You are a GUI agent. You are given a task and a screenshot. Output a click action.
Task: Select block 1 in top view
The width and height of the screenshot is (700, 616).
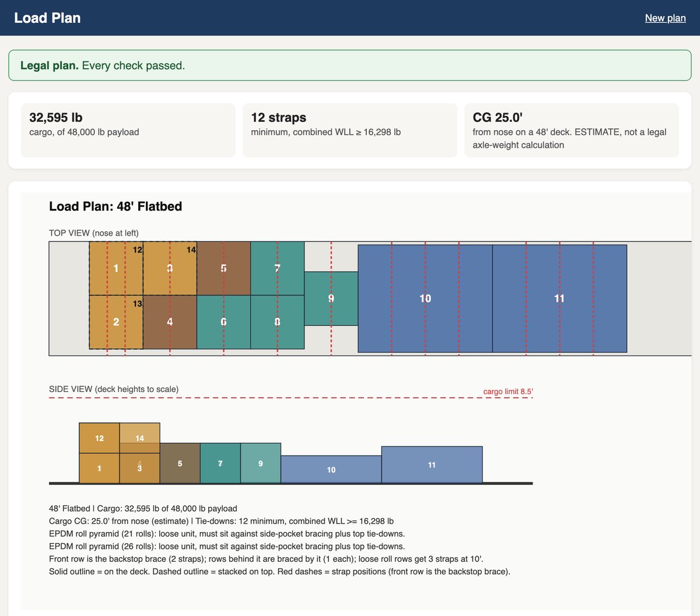[x=116, y=268]
